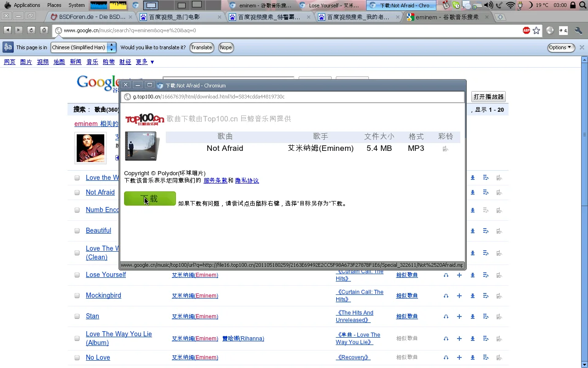The height and width of the screenshot is (368, 588).
Task: Check Love The Way You Lie (Album) box
Action: (77, 339)
